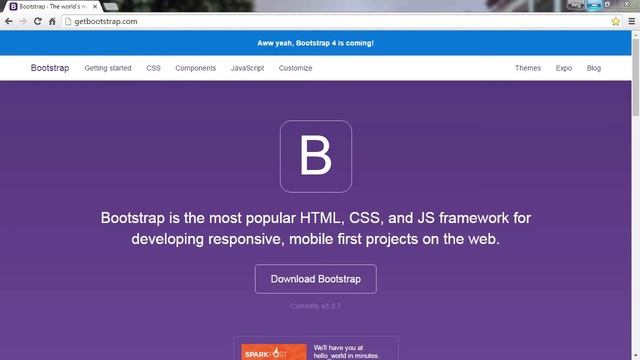The height and width of the screenshot is (360, 640).
Task: Click the scrollbar down arrow
Action: click(x=636, y=356)
